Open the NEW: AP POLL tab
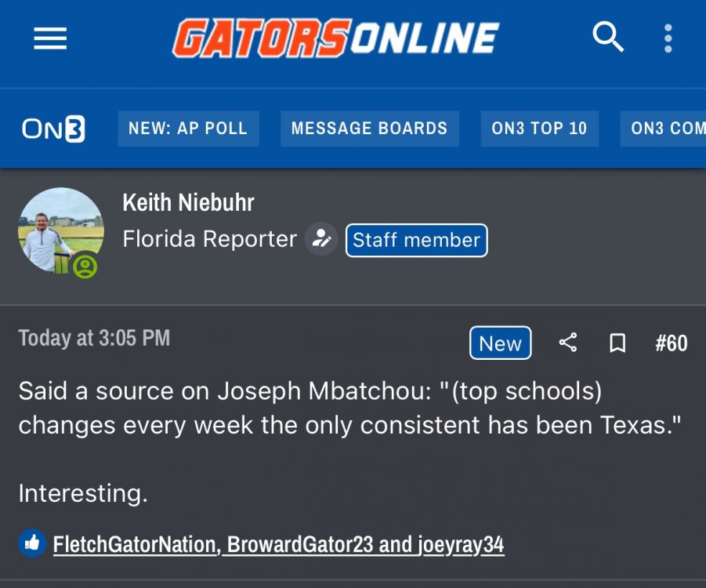This screenshot has height=588, width=706. (x=188, y=129)
